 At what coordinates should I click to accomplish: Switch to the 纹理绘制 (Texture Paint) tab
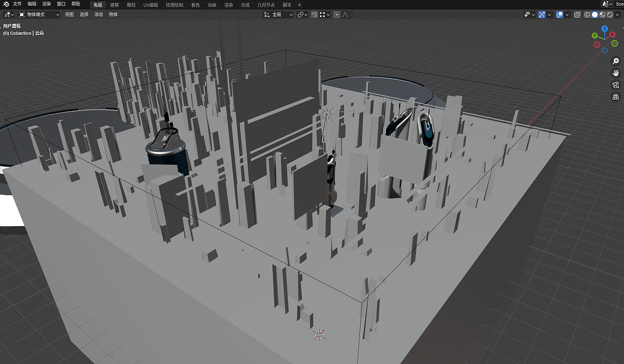point(175,5)
